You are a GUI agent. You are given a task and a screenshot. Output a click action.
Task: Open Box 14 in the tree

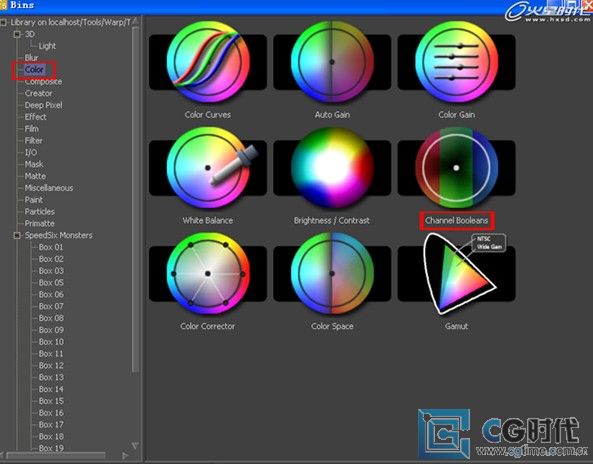[x=51, y=389]
